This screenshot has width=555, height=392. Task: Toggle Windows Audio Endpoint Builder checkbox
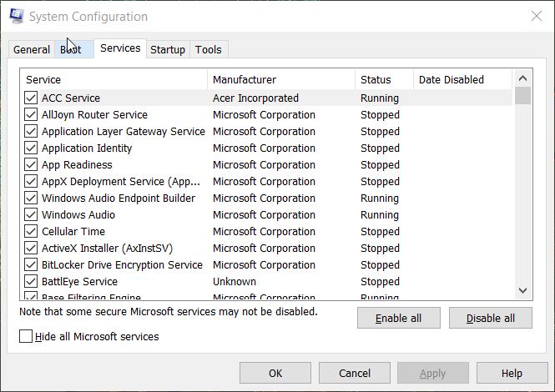pos(31,199)
